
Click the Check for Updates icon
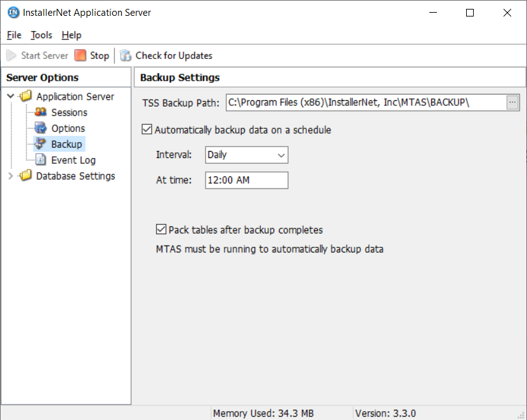click(126, 55)
